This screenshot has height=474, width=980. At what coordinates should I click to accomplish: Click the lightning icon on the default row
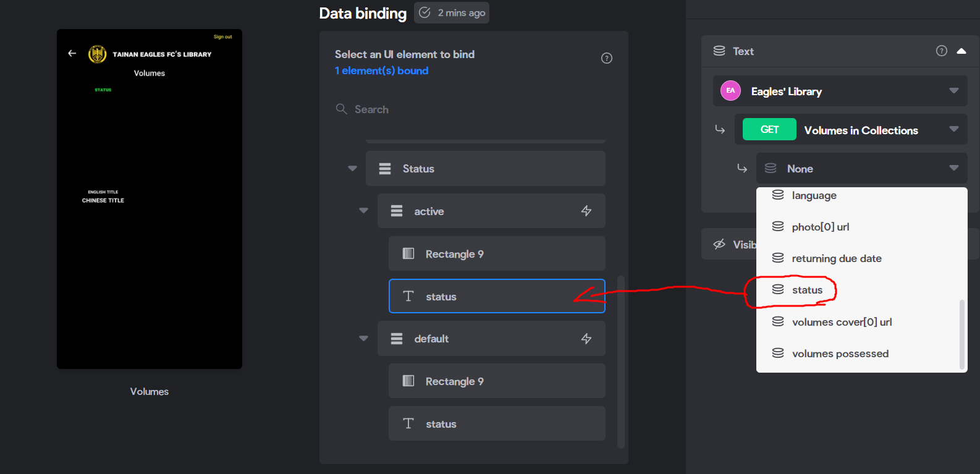(586, 338)
